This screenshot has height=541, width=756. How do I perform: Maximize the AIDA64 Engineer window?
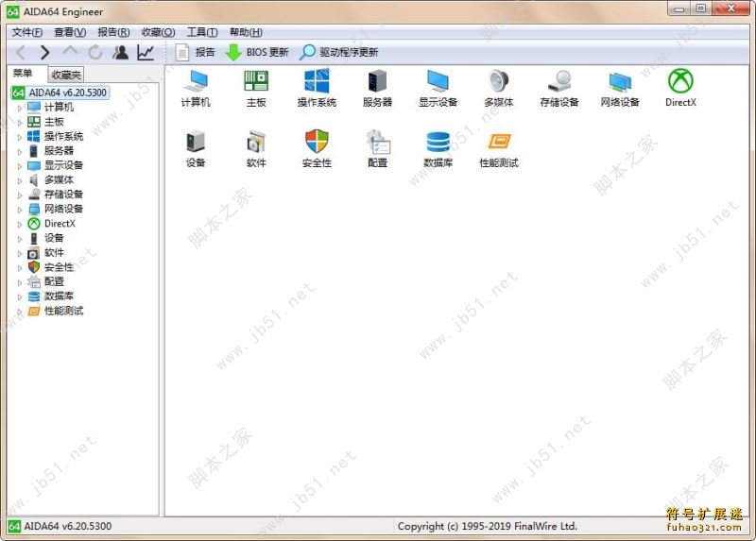[700, 8]
